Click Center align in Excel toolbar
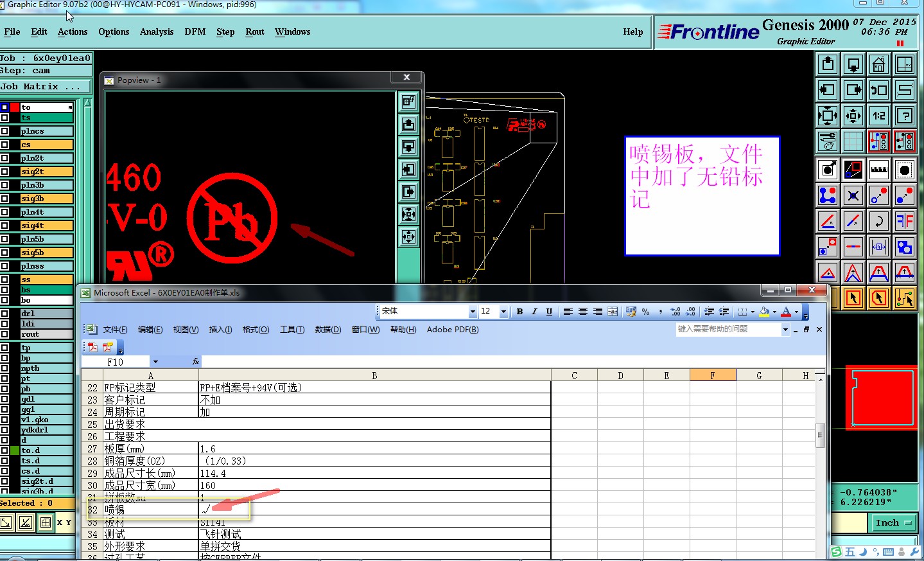The image size is (924, 561). (583, 312)
